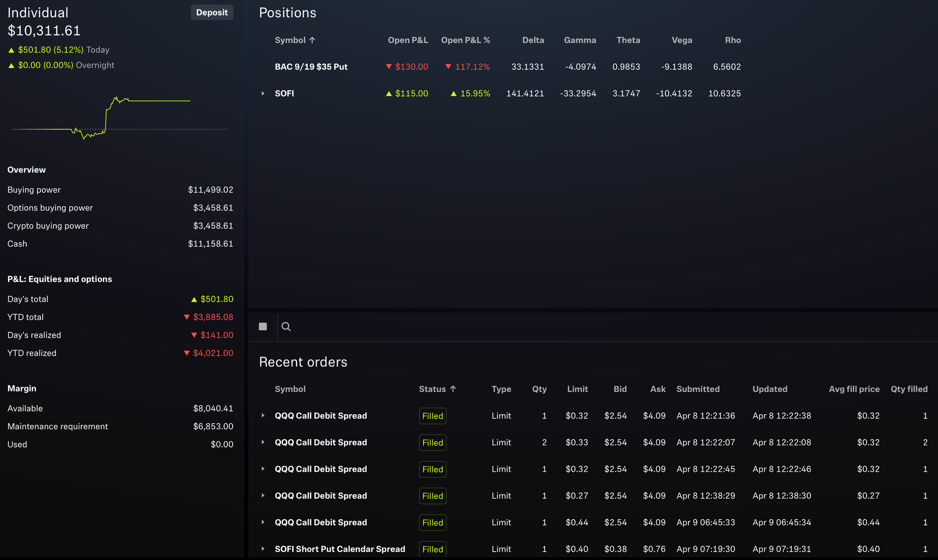Select the SOFI position symbol
The image size is (938, 560).
(284, 94)
